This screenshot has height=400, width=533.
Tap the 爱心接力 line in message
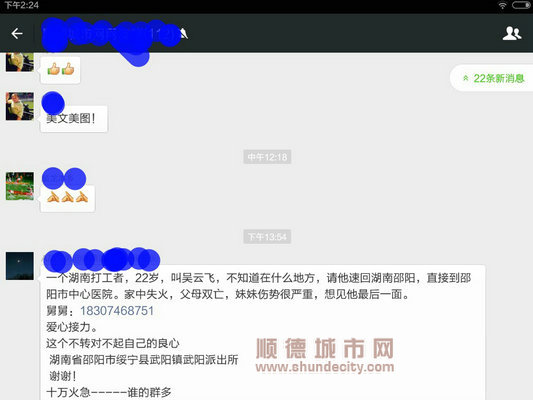coord(72,327)
